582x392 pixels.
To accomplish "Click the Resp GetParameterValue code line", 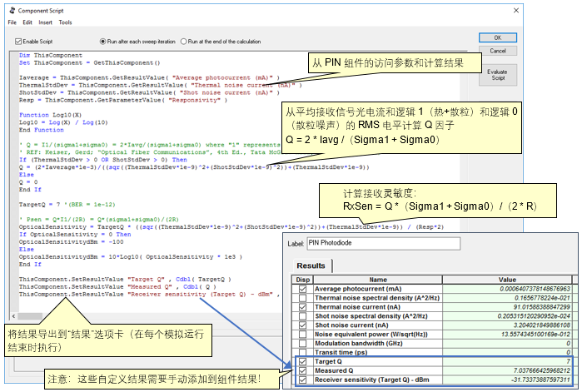I will 123,100.
